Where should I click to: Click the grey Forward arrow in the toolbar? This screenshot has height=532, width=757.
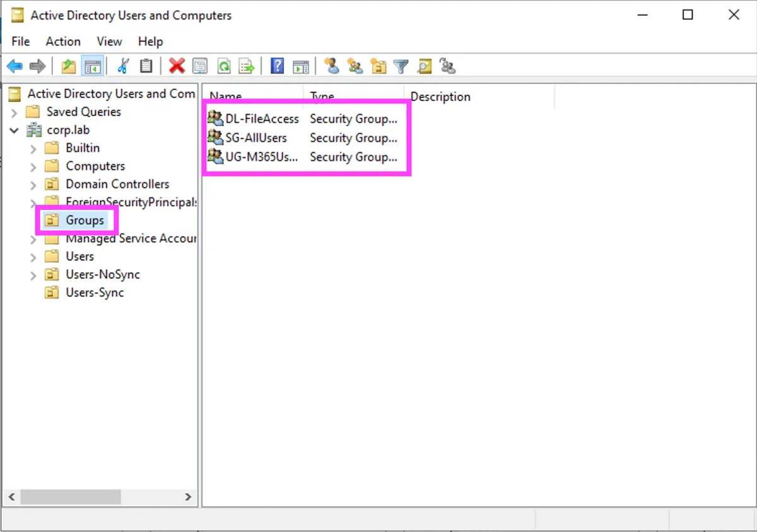(x=37, y=66)
